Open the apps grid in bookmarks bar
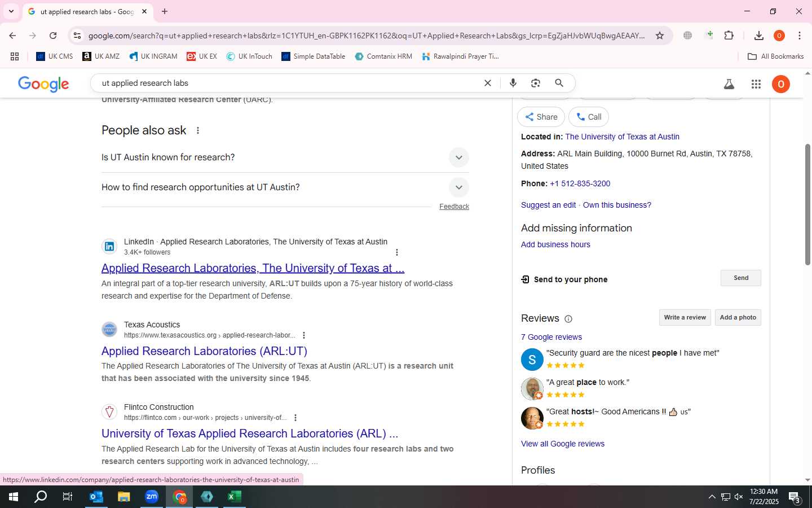Screen dimensions: 812x508 click(15, 56)
